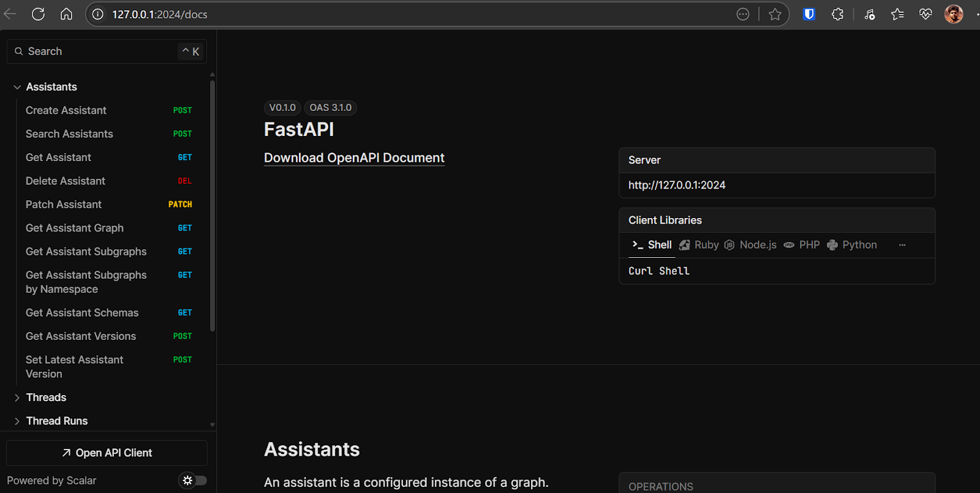
Task: Go to browser home icon
Action: [x=66, y=14]
